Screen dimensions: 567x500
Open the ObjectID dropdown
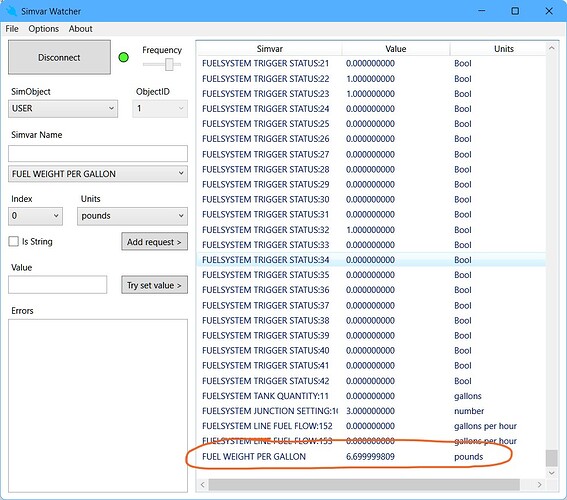(160, 108)
